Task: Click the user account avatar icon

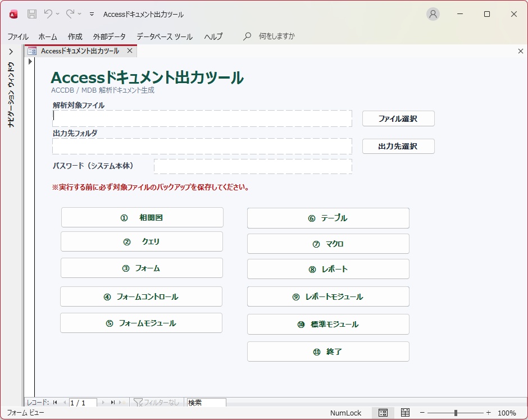Action: click(433, 14)
